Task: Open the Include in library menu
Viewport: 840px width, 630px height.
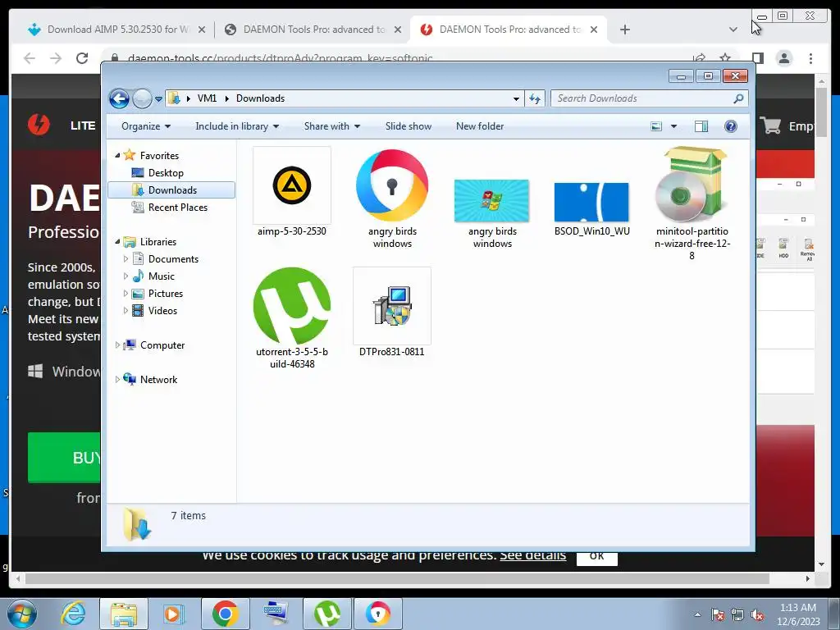Action: click(237, 126)
